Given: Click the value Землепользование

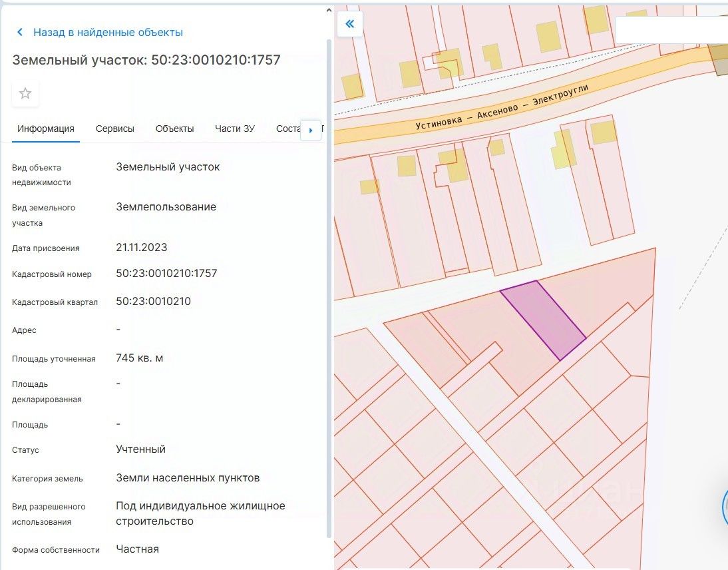Looking at the screenshot, I should 166,206.
